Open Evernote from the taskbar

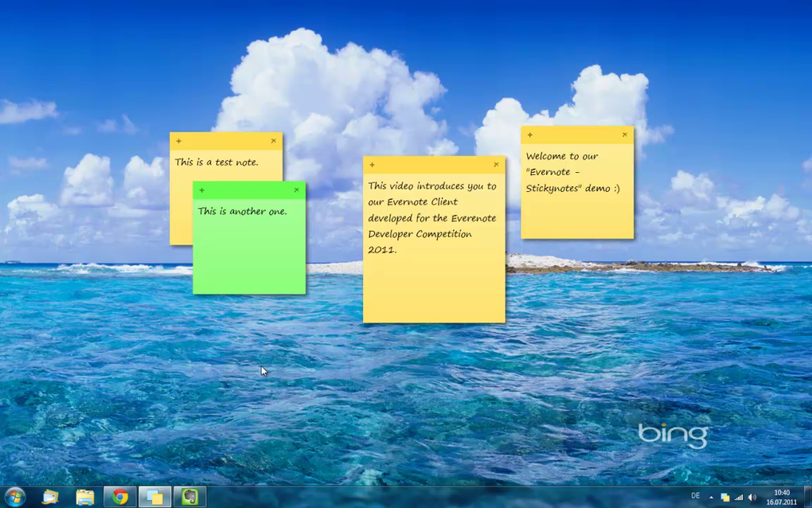coord(190,496)
